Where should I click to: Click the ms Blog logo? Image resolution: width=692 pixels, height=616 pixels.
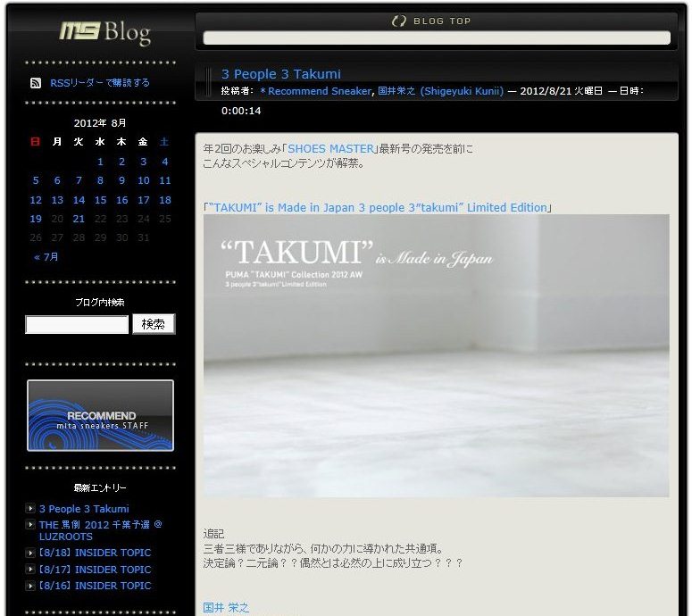(105, 33)
